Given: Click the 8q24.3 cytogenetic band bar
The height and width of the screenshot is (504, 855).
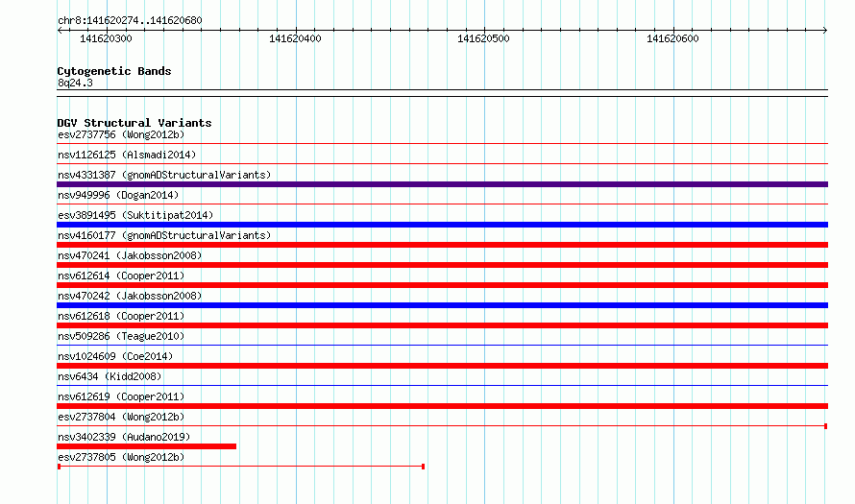Looking at the screenshot, I should pyautogui.click(x=442, y=93).
